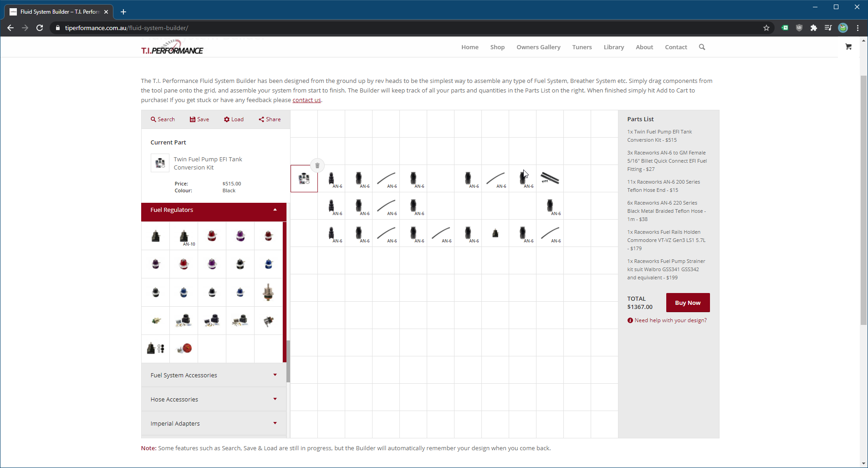Load a saved design
Image resolution: width=868 pixels, height=468 pixels.
tap(234, 119)
